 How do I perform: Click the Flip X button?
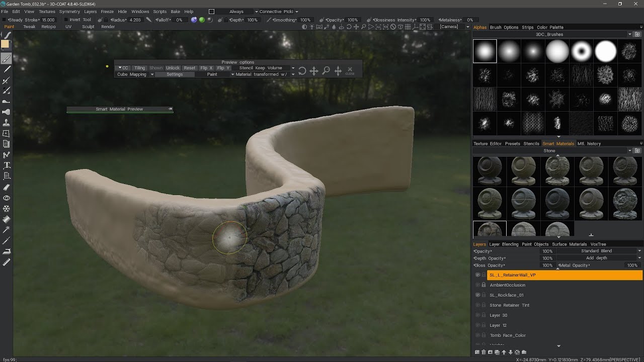(x=206, y=68)
